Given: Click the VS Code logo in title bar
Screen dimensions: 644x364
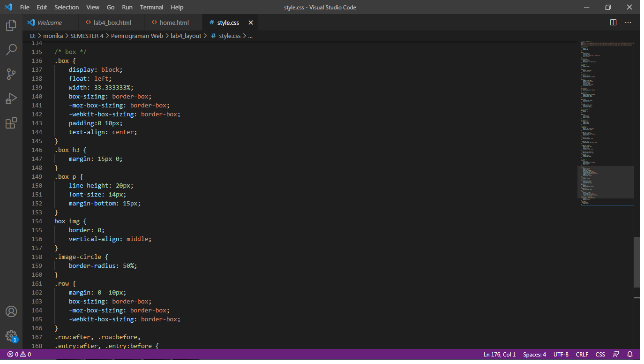Looking at the screenshot, I should [8, 7].
